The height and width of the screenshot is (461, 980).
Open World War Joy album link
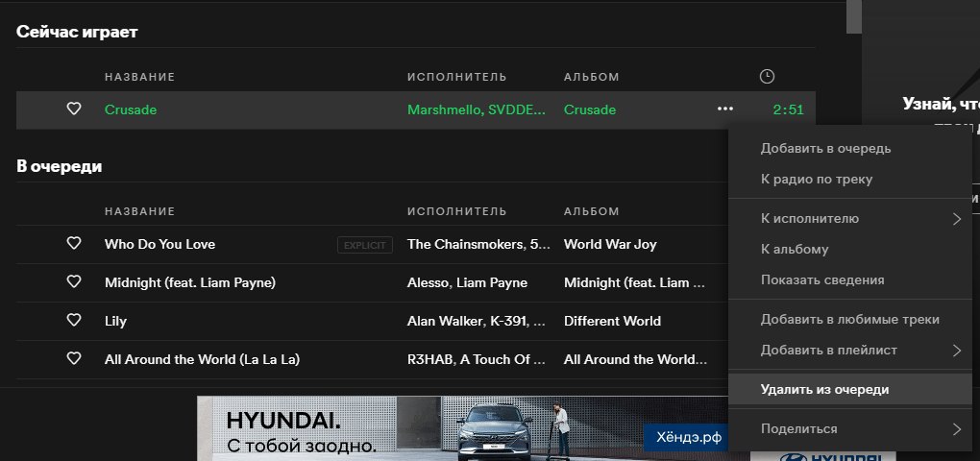(610, 244)
